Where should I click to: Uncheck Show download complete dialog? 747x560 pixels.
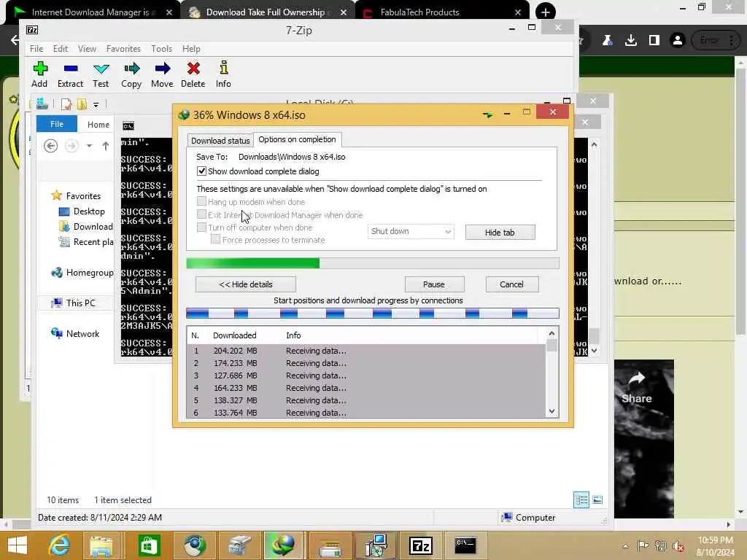(x=201, y=171)
